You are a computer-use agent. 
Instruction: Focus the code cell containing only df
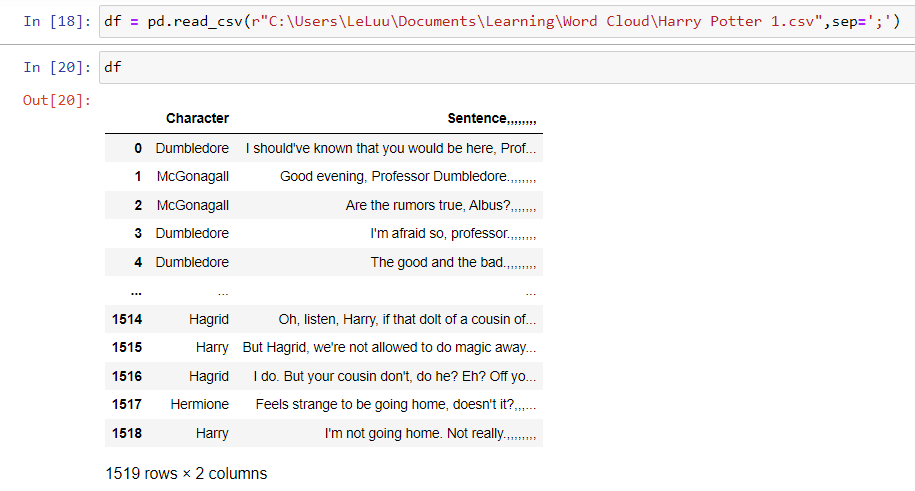click(x=500, y=67)
